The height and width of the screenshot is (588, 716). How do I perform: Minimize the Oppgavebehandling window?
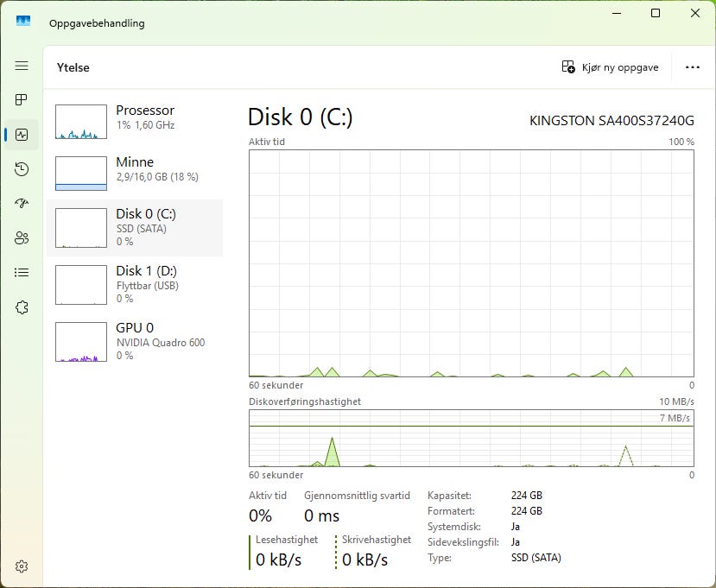pos(617,13)
